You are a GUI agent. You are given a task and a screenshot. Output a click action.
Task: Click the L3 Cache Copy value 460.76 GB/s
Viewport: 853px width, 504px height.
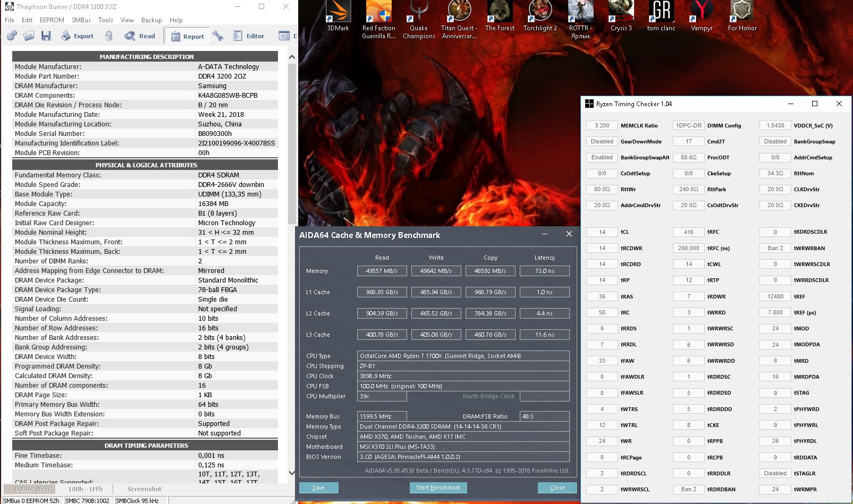(491, 335)
